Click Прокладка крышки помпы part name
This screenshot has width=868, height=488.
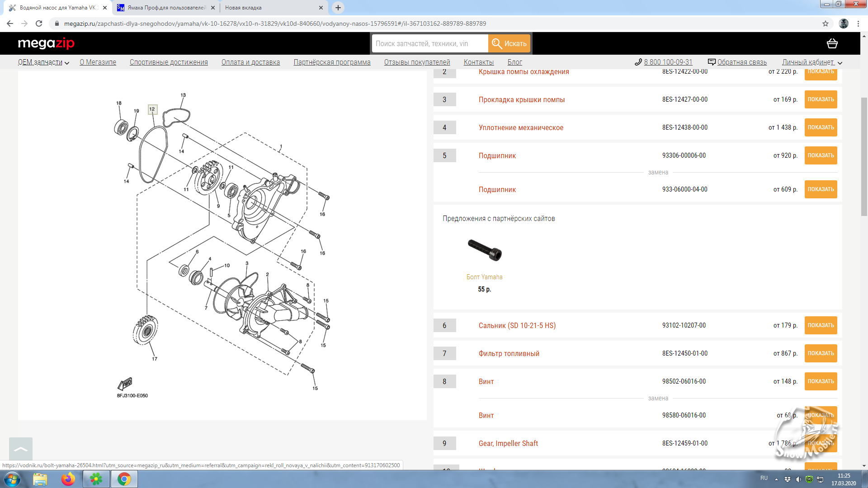[522, 100]
